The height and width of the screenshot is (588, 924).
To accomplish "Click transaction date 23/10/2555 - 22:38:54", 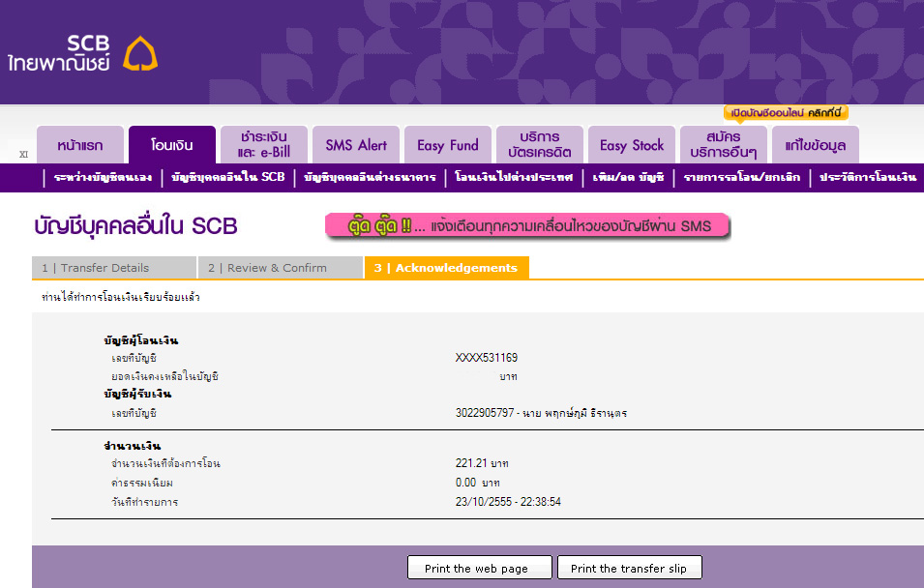I will 508,502.
